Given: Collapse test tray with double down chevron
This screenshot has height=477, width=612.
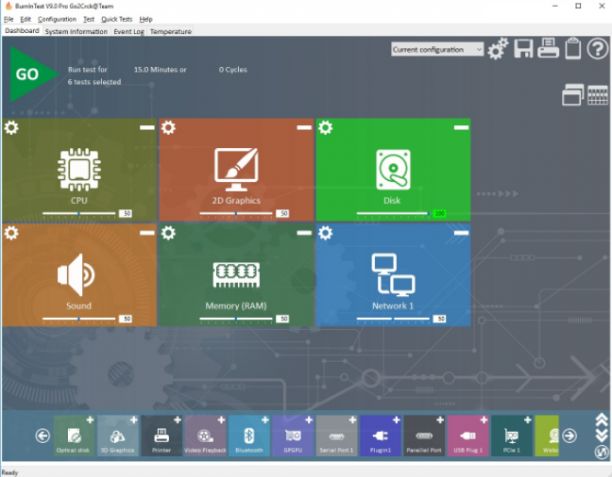Looking at the screenshot, I should click(x=601, y=435).
